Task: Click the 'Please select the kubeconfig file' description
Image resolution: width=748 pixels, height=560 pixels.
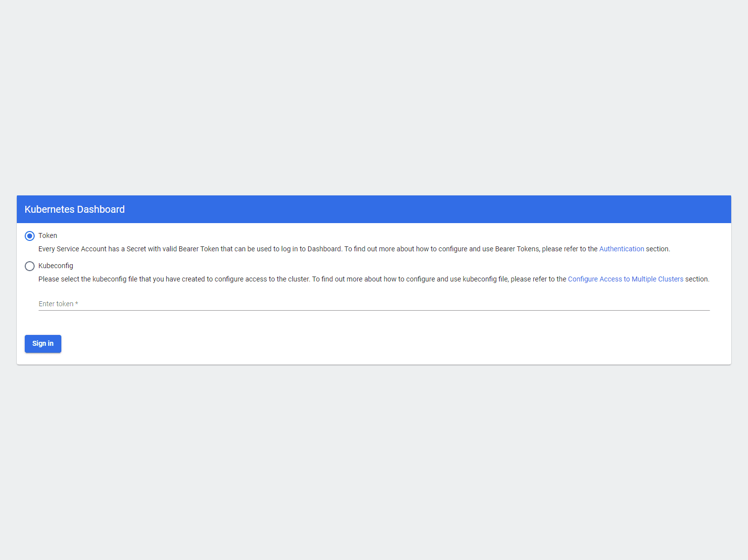Action: [374, 279]
